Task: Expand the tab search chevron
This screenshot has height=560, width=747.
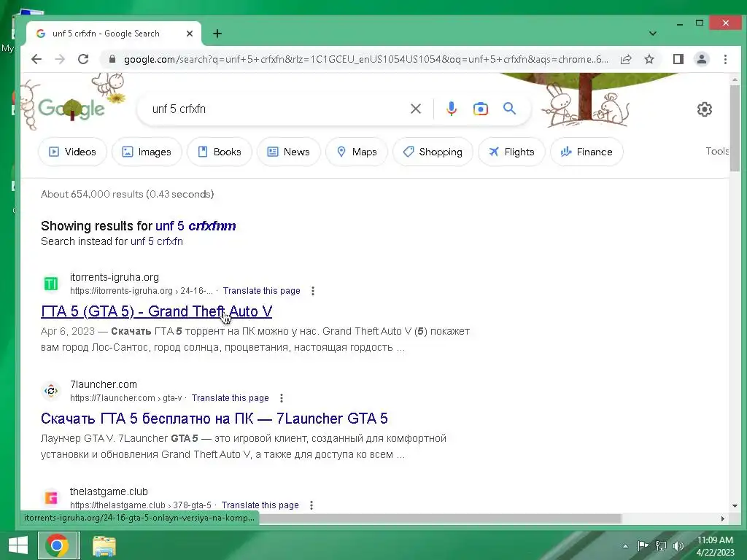Action: pos(653,34)
